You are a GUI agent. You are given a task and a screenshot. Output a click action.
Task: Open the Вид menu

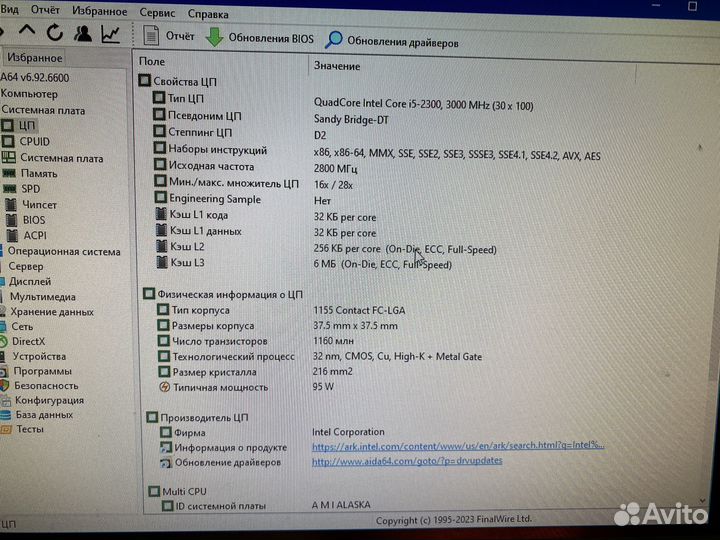tap(10, 9)
